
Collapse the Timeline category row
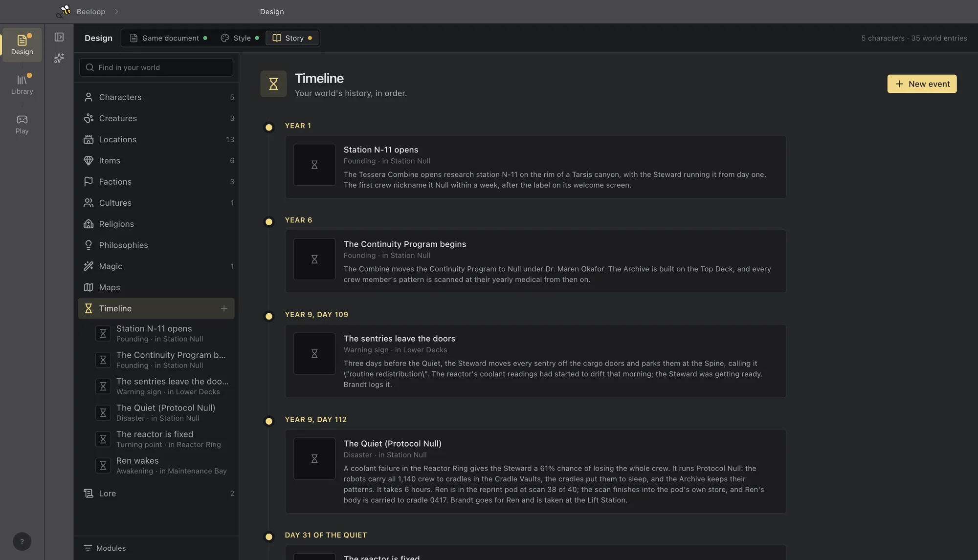pos(156,308)
